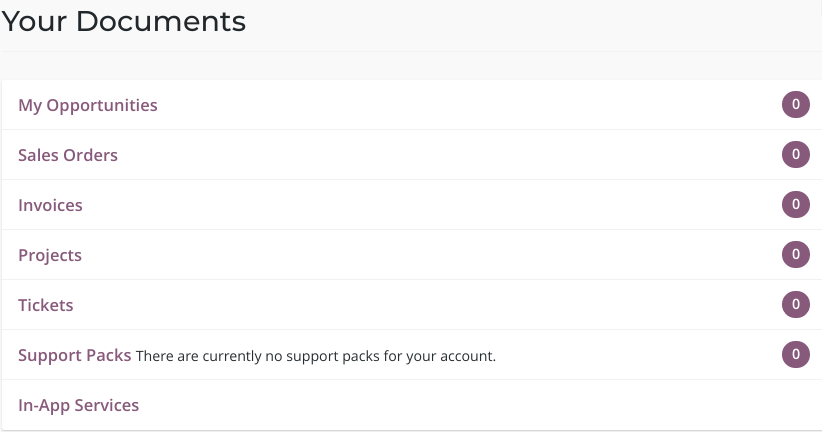Image resolution: width=822 pixels, height=432 pixels.
Task: Click the My Opportunities count badge
Action: tap(795, 105)
